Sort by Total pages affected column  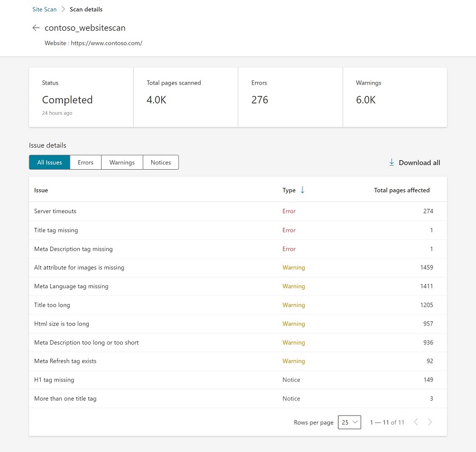(401, 190)
